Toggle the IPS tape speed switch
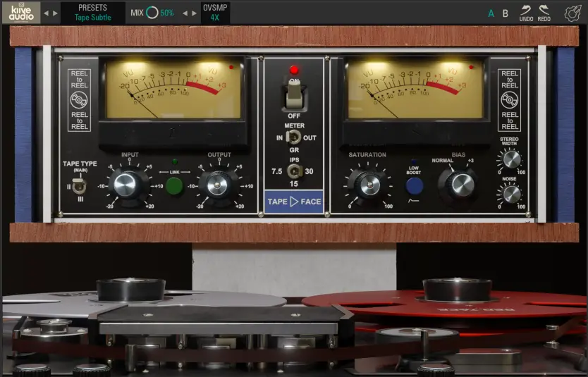Screen dimensions: 588x377 295,172
